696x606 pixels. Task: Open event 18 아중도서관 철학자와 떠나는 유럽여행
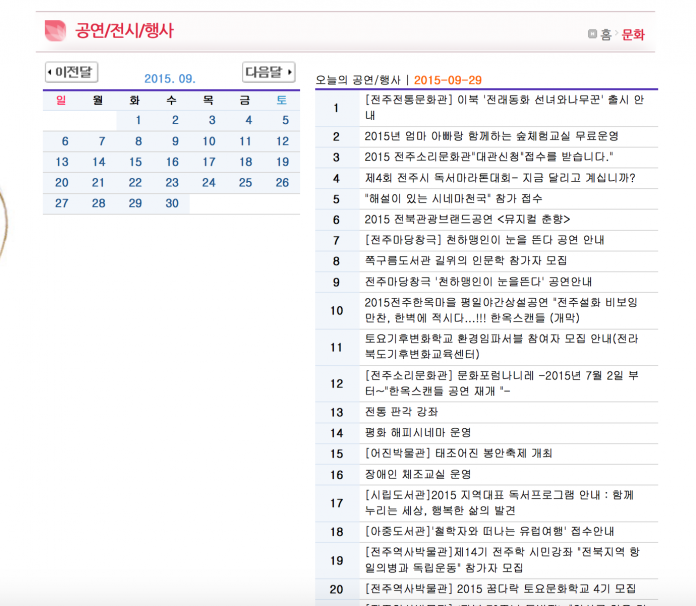(490, 531)
